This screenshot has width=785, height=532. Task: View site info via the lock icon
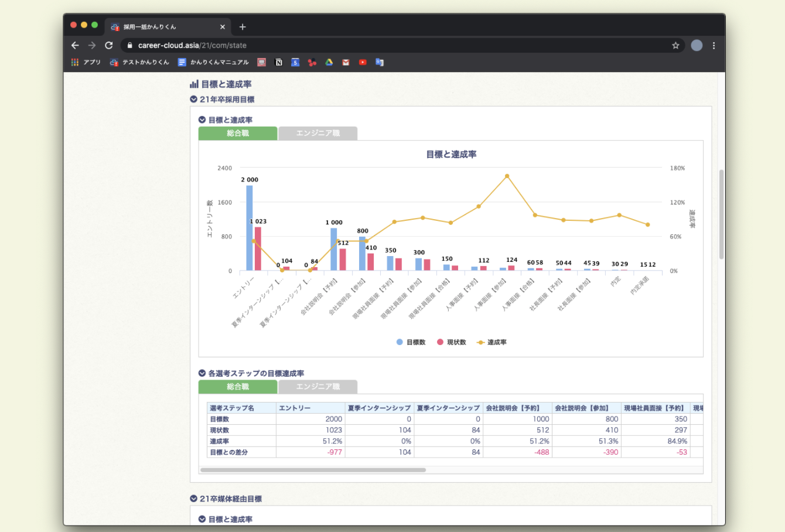tap(130, 45)
